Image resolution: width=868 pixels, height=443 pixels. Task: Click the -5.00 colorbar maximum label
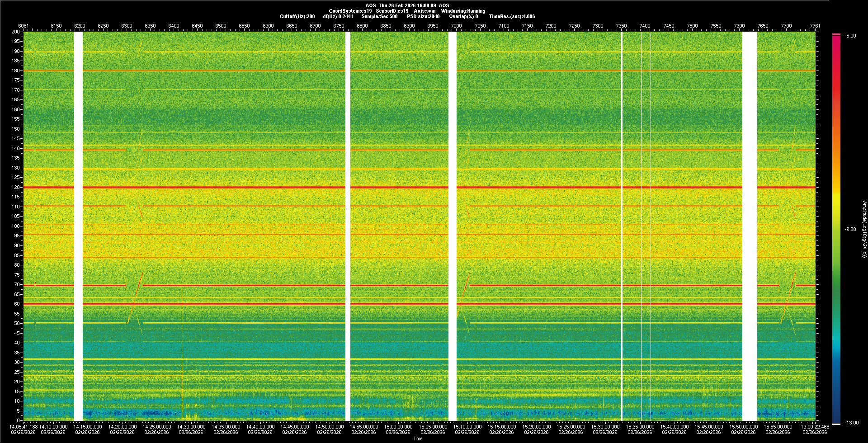850,36
